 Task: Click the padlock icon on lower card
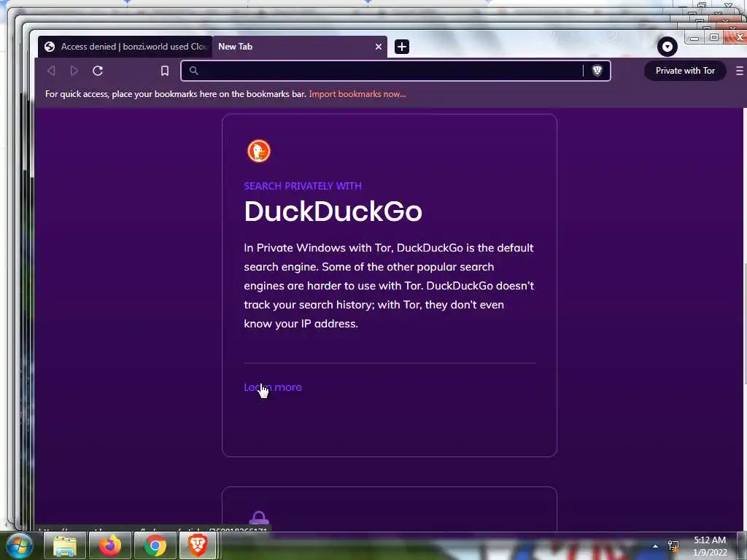(259, 519)
